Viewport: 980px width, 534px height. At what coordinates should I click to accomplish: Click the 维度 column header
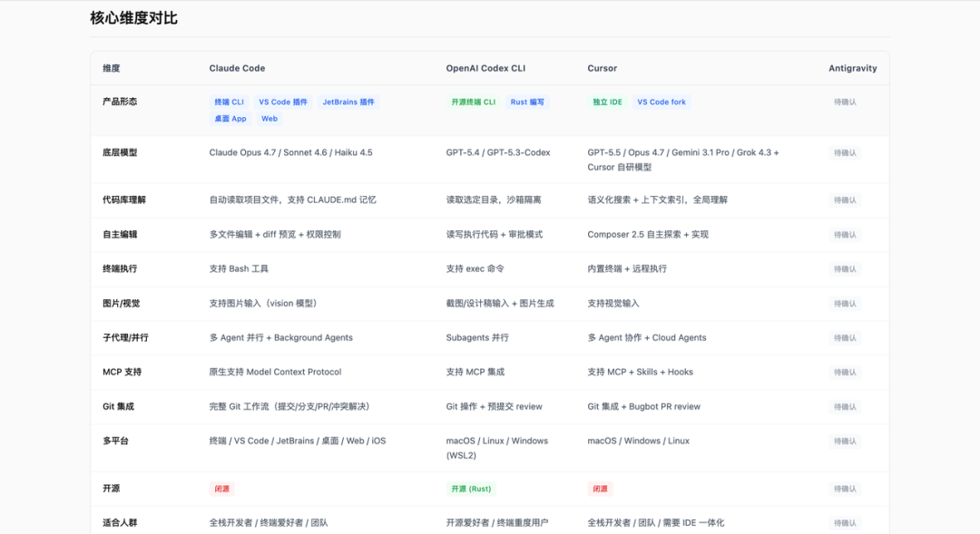pyautogui.click(x=112, y=68)
